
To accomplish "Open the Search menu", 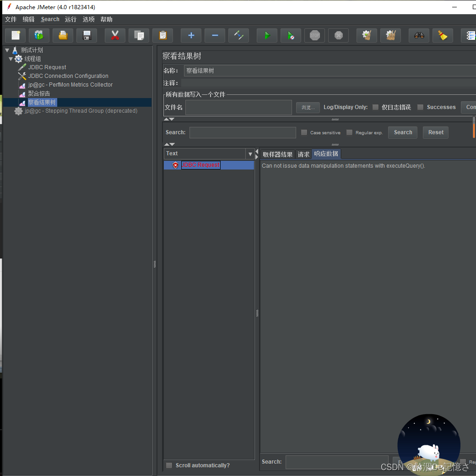I will click(50, 19).
